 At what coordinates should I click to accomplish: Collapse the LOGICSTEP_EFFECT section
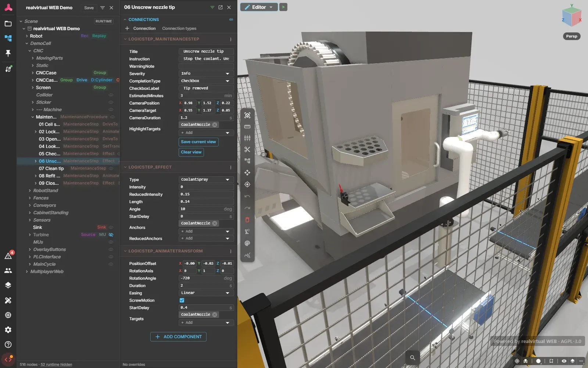click(125, 167)
